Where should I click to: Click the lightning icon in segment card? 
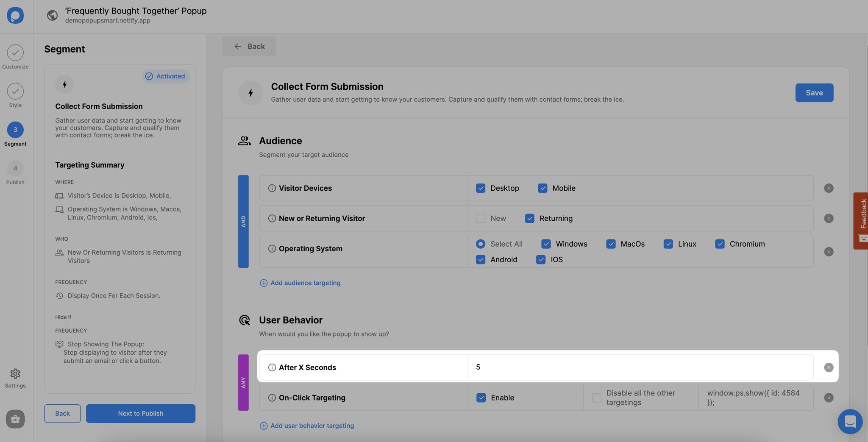64,84
